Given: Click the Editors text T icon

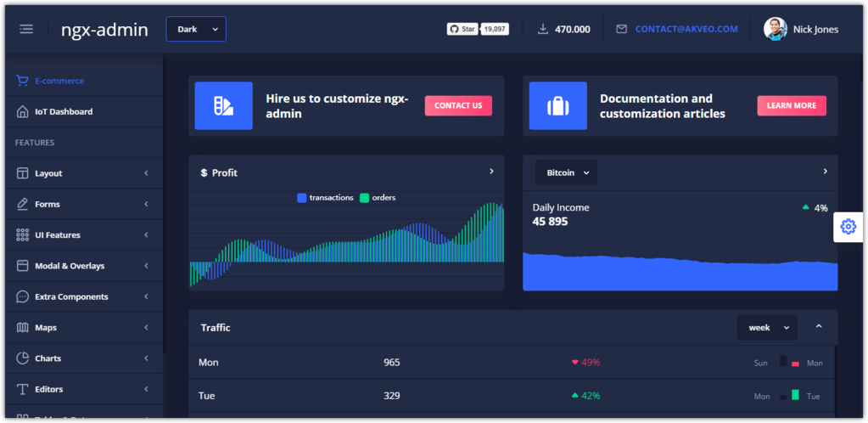Looking at the screenshot, I should pyautogui.click(x=23, y=389).
